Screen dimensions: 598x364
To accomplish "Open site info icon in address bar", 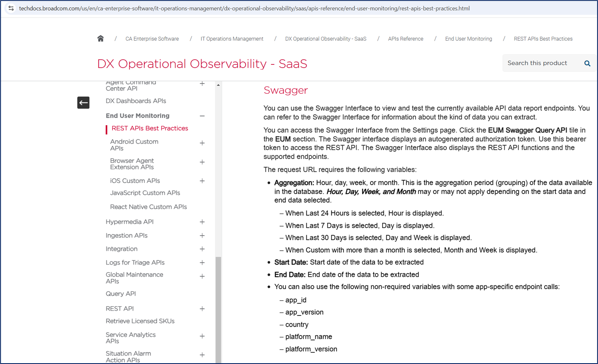I will pos(11,8).
